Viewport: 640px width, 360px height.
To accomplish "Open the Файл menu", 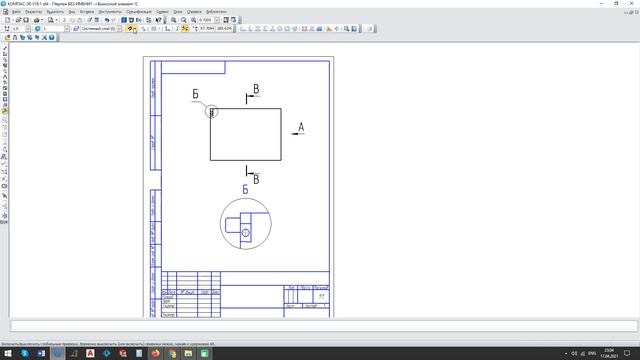I will [16, 12].
